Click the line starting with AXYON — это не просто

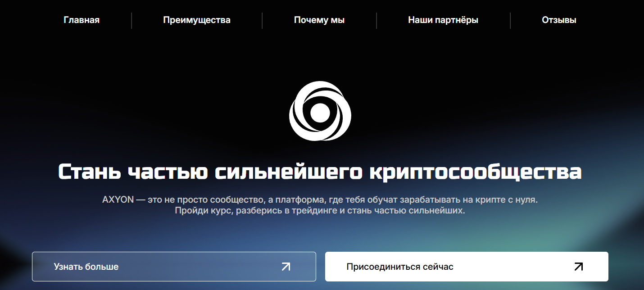tap(320, 199)
